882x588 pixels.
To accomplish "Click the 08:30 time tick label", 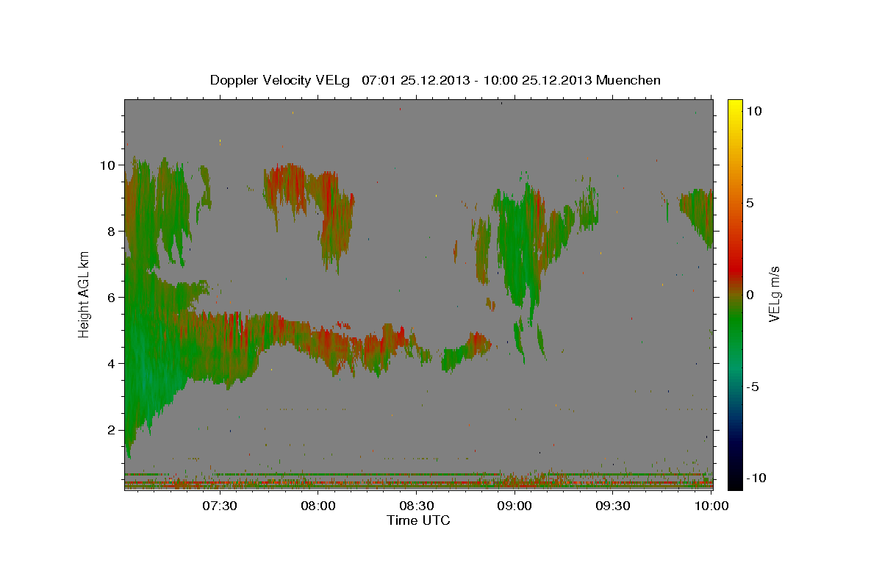I will [416, 506].
